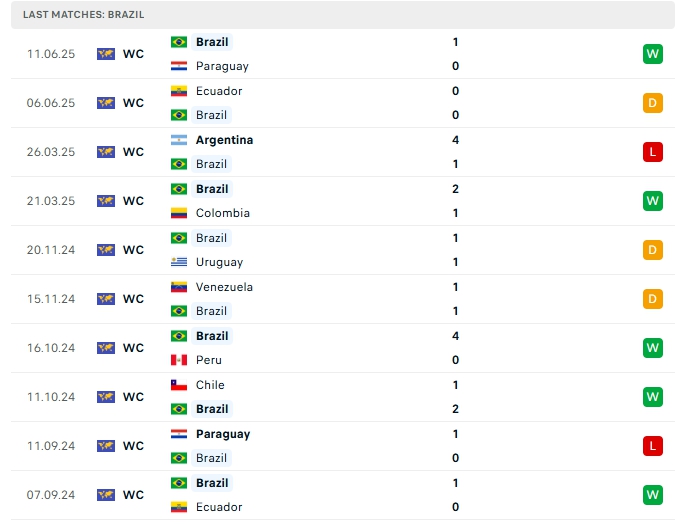
Task: Open the Uruguay team link
Action: coord(219,262)
